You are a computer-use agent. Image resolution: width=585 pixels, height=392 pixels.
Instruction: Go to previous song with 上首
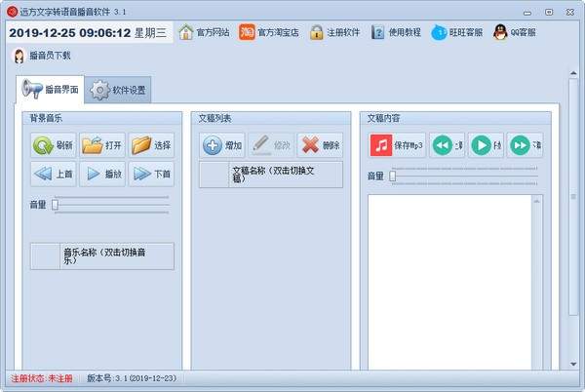click(x=53, y=175)
